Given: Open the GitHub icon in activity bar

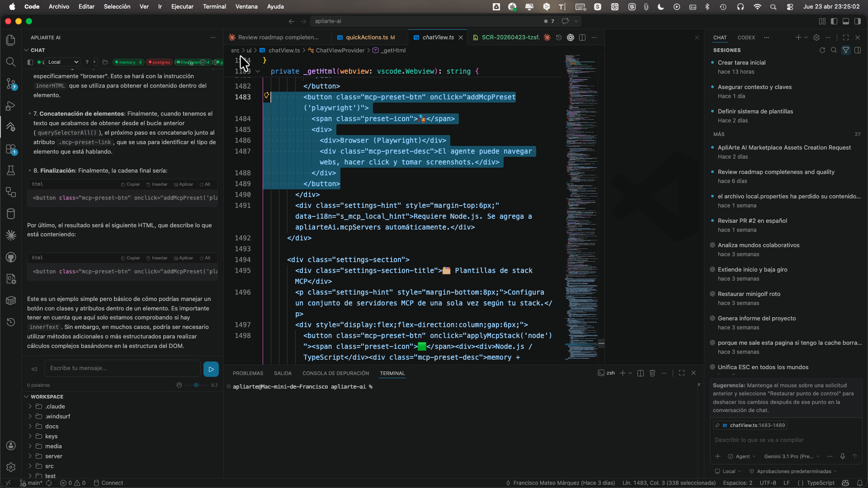Looking at the screenshot, I should (x=11, y=257).
